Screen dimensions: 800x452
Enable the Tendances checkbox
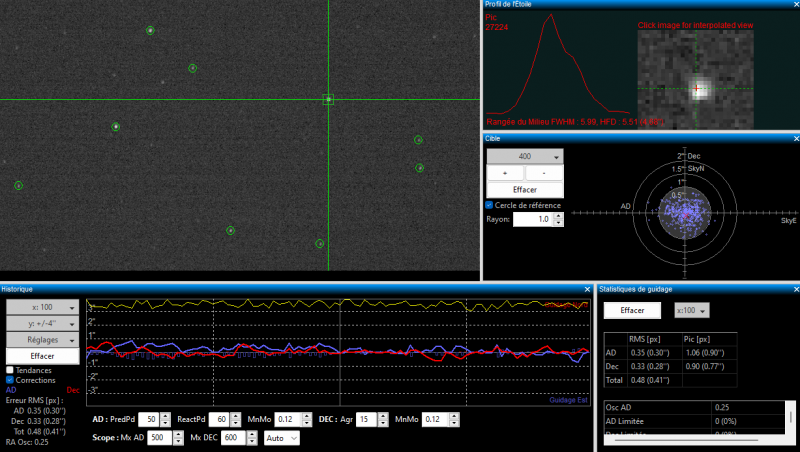(x=10, y=370)
